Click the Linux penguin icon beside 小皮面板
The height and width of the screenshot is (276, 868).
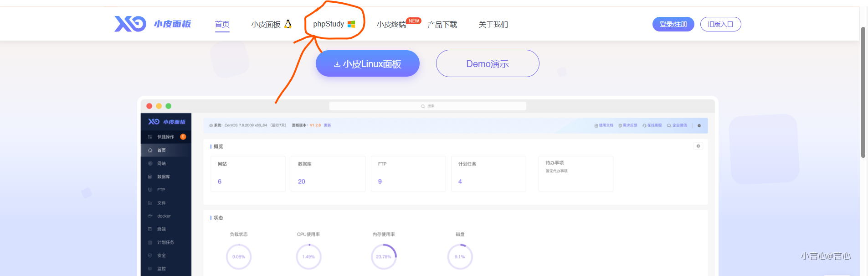coord(288,24)
